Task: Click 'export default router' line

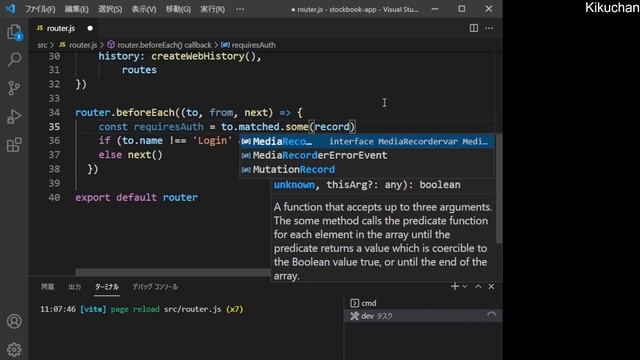Action: click(136, 197)
